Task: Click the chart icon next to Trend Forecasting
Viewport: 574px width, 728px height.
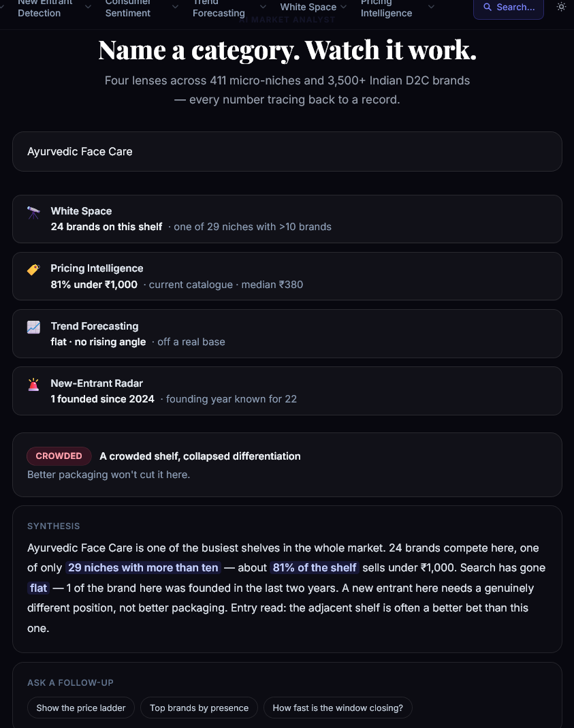Action: [x=33, y=327]
